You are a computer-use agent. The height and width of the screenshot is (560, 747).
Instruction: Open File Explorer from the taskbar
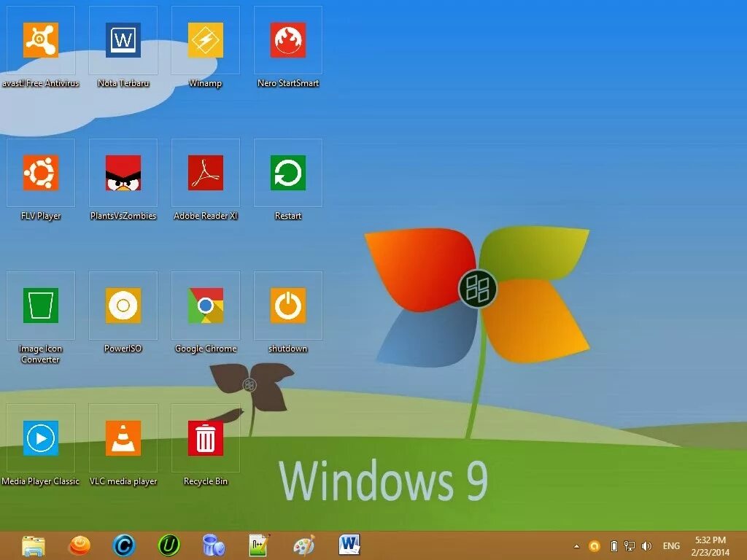tap(34, 545)
